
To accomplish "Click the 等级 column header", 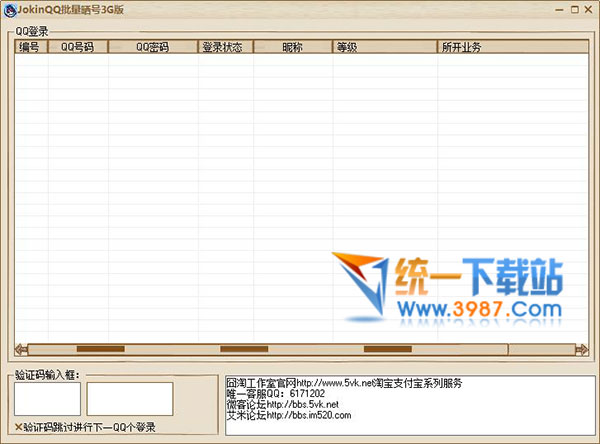I will (385, 47).
